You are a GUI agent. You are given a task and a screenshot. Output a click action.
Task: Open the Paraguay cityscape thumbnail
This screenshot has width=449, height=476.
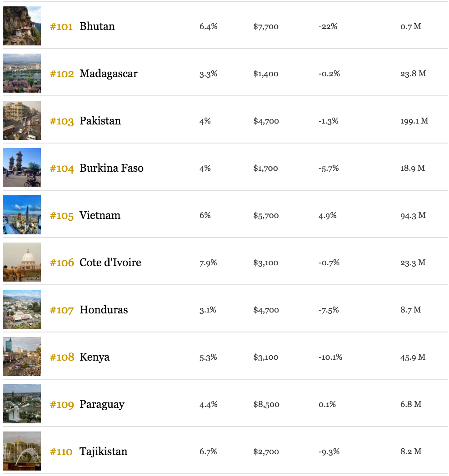pos(22,404)
